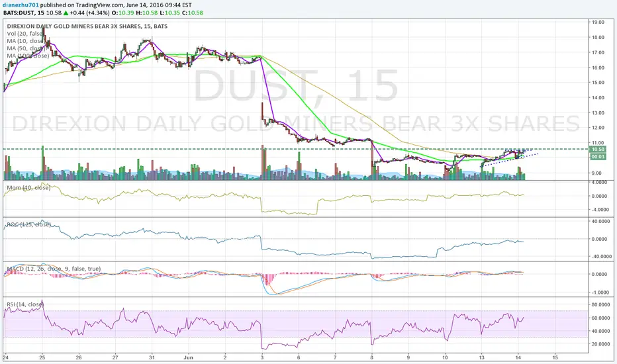Click the 14.00 price axis label

pyautogui.click(x=598, y=97)
